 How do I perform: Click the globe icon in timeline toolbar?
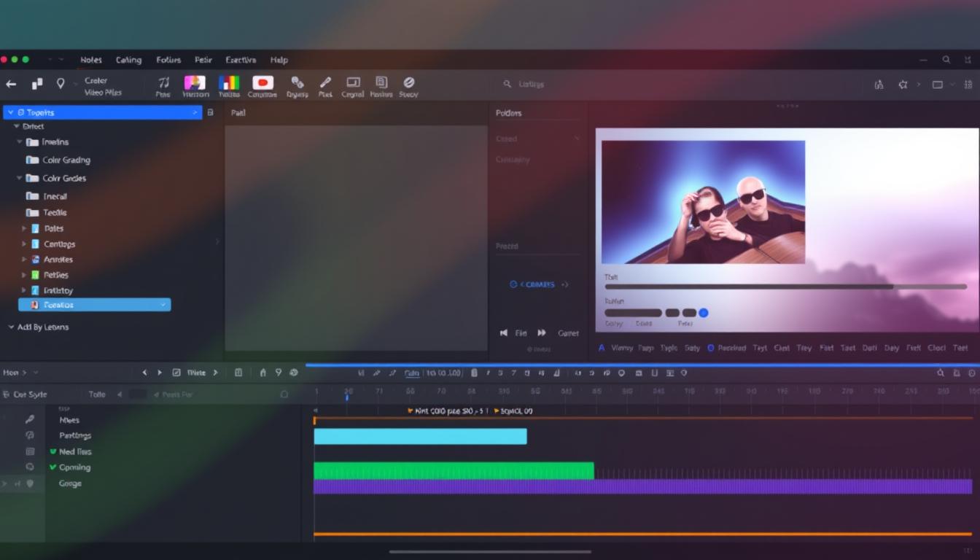pyautogui.click(x=293, y=373)
